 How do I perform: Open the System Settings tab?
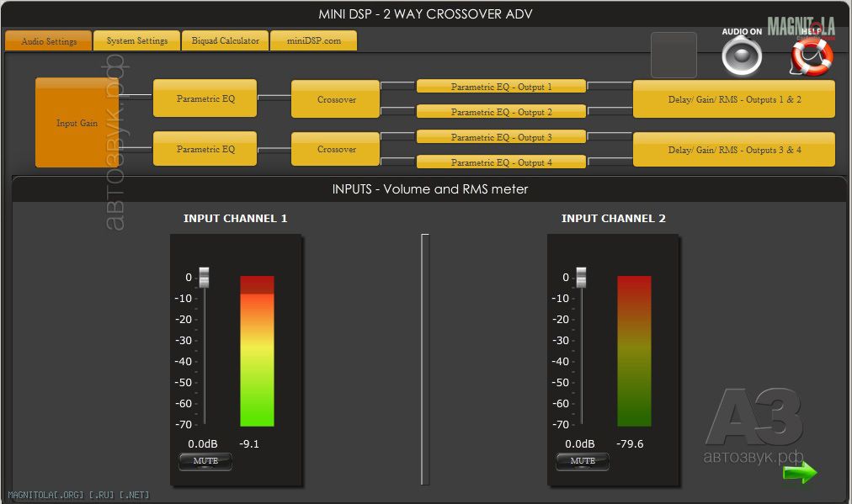[x=137, y=40]
